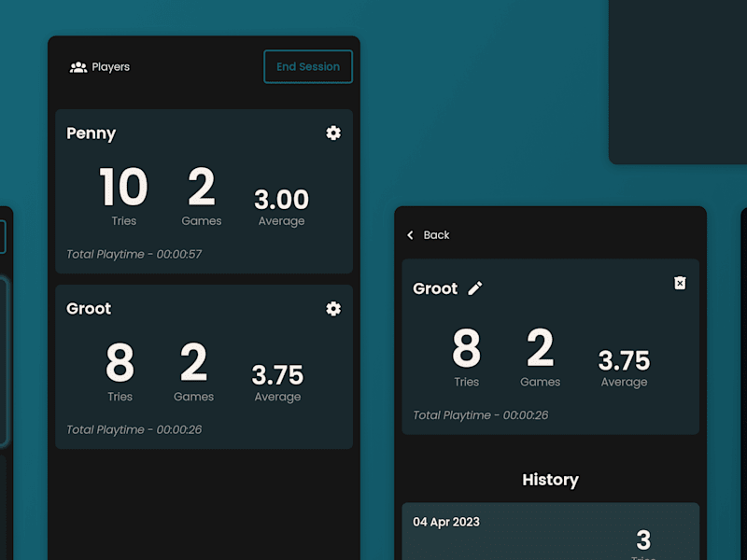Click Total Playtime on Groot detail screen
This screenshot has width=747, height=560.
pos(480,414)
